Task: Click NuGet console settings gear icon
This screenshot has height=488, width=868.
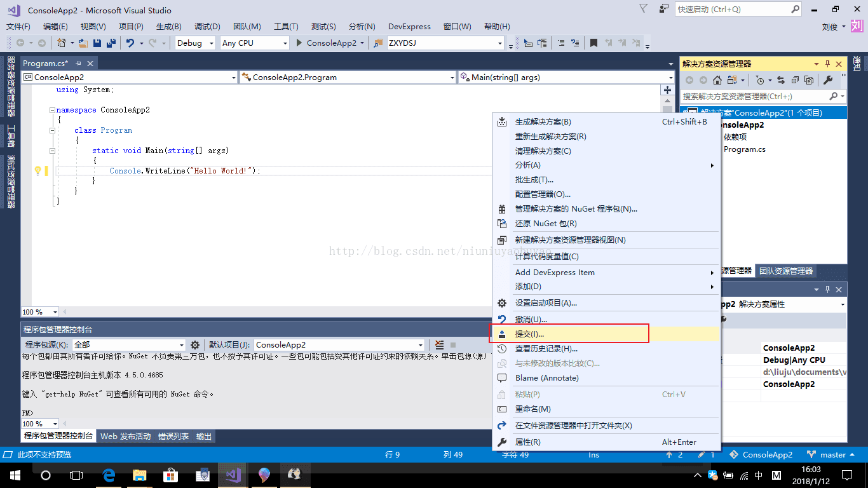Action: [x=195, y=345]
